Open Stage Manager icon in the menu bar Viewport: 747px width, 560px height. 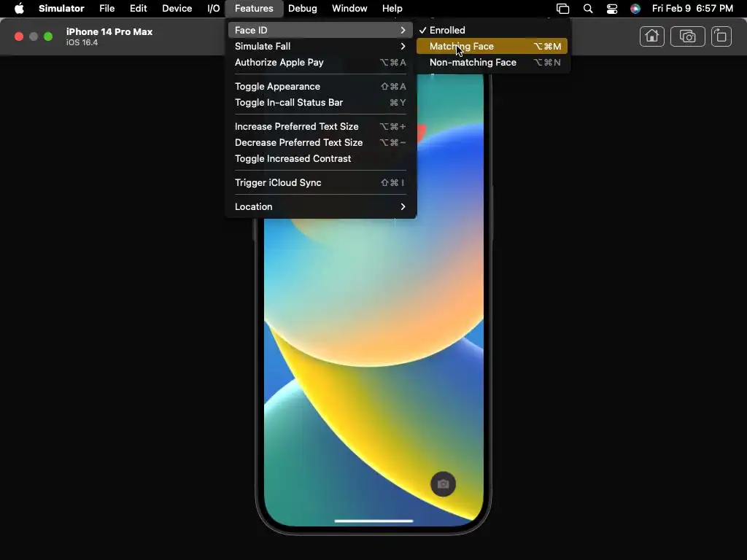click(562, 9)
